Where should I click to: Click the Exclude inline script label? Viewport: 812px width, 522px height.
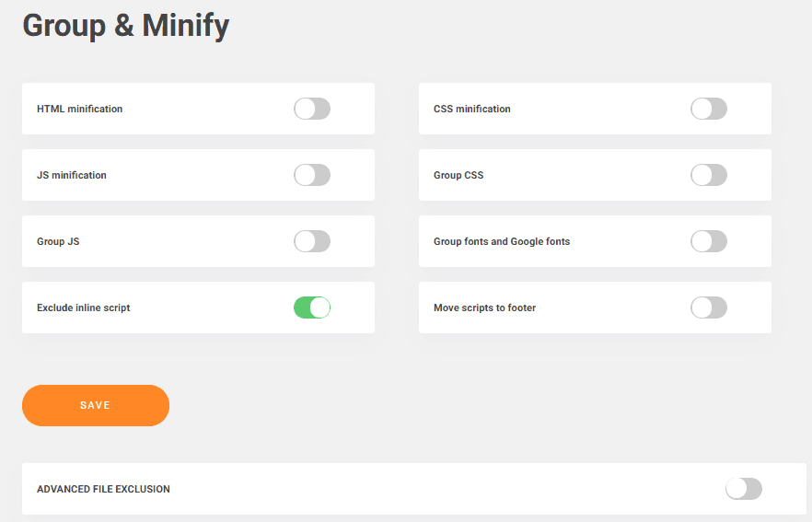(84, 307)
